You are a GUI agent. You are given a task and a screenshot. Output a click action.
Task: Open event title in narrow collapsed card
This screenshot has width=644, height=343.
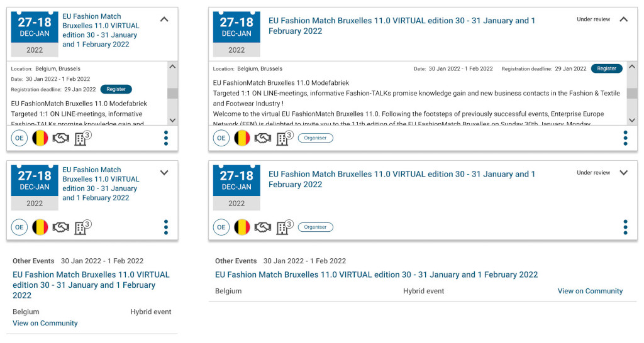coord(101,184)
